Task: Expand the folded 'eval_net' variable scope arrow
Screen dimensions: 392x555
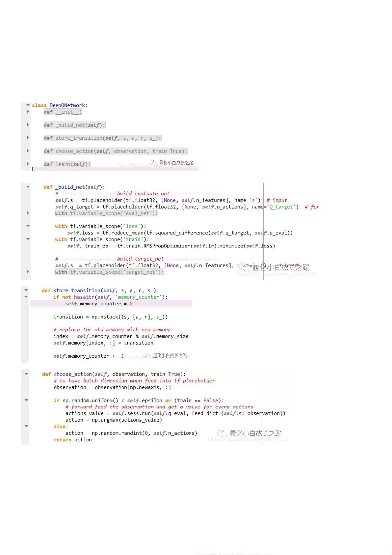Action: (28, 213)
